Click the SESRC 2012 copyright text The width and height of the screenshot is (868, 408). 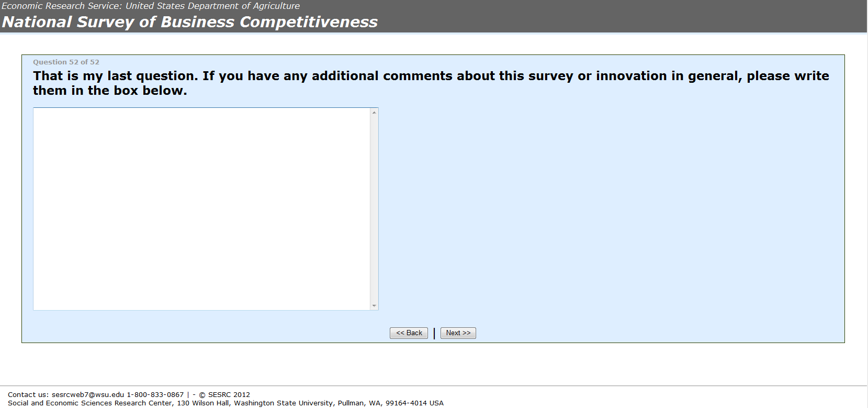click(x=229, y=395)
